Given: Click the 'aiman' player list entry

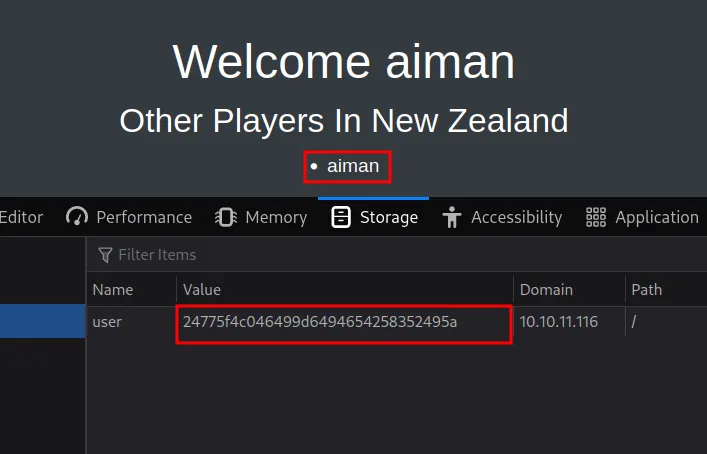Looking at the screenshot, I should click(353, 166).
